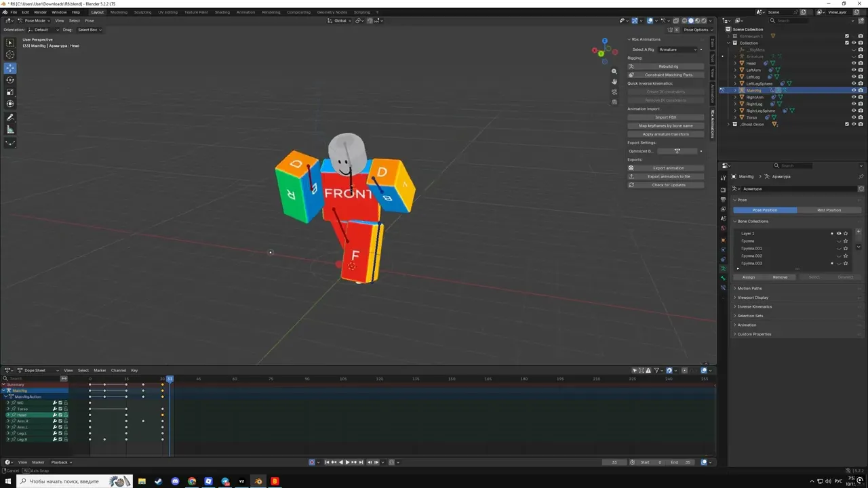Uncheck the Collection exclude checkbox

(846, 43)
